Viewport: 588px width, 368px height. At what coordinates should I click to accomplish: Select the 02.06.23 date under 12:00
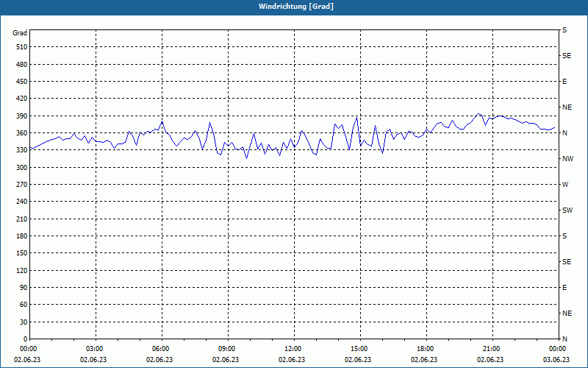tap(292, 360)
